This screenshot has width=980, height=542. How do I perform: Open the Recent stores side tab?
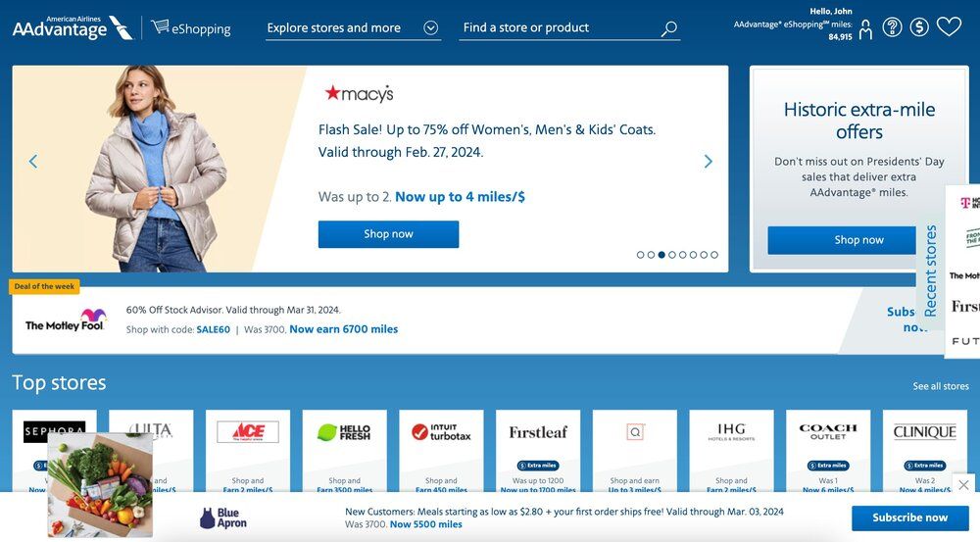coord(930,271)
